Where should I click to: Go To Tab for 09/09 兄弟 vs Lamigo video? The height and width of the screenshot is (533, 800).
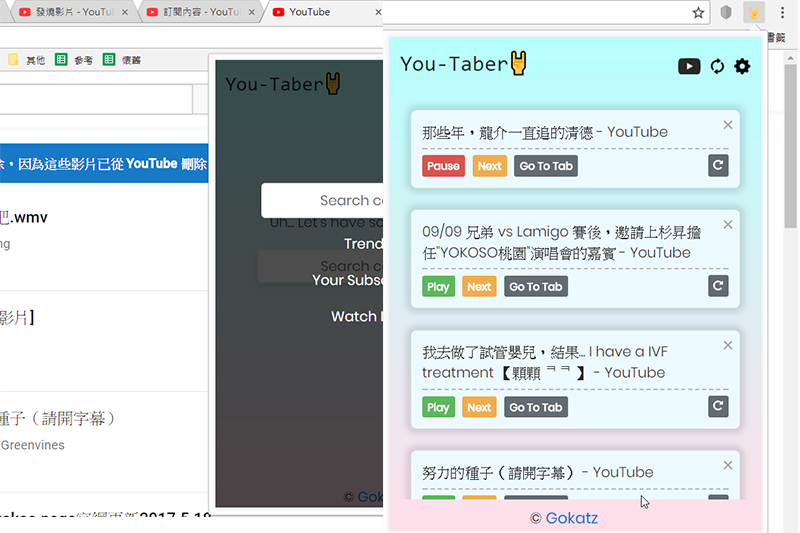(536, 287)
